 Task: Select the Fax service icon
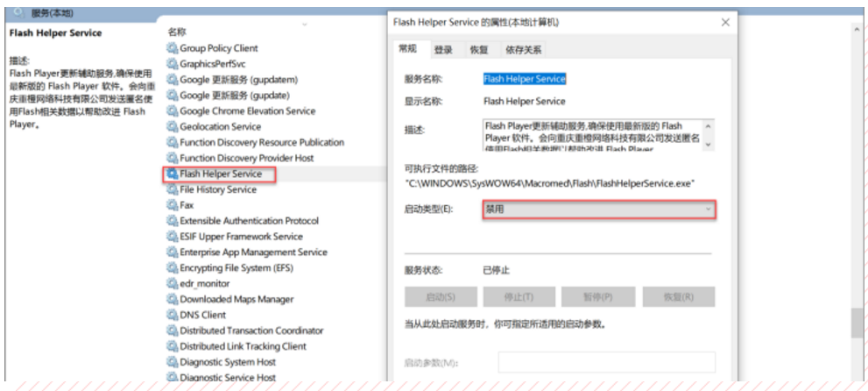pos(173,204)
